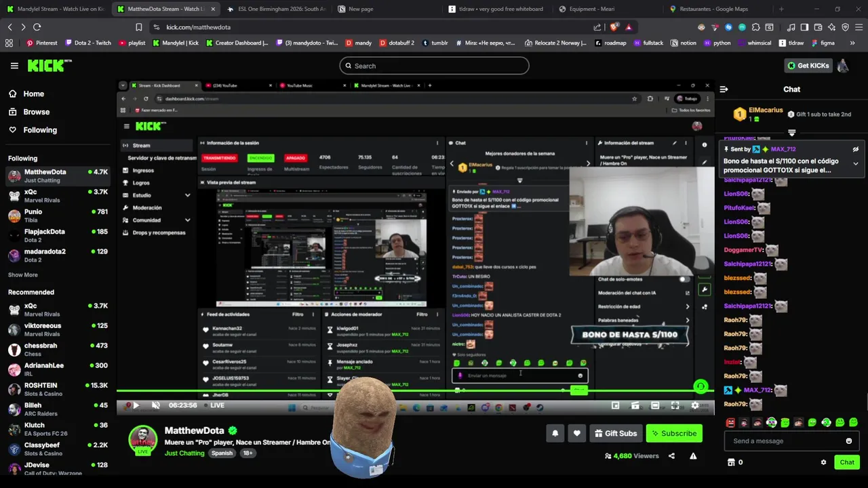Play the stream video

click(136, 405)
